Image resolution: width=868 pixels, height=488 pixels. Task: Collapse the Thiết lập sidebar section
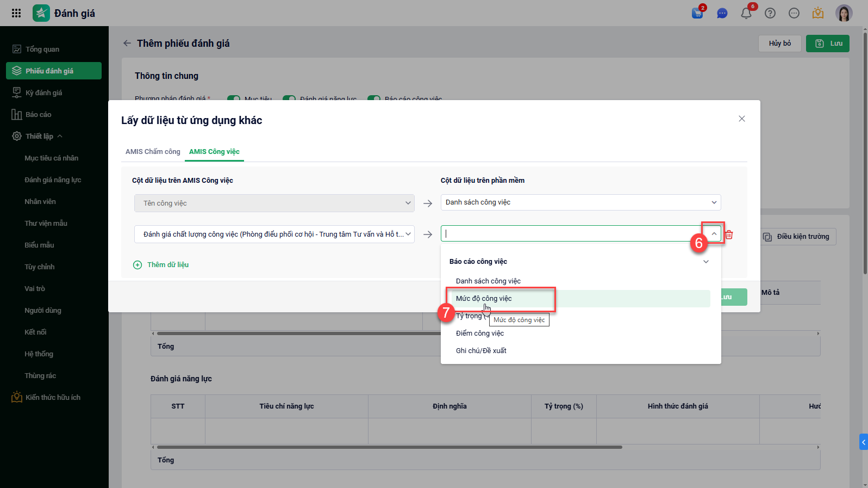tap(60, 136)
